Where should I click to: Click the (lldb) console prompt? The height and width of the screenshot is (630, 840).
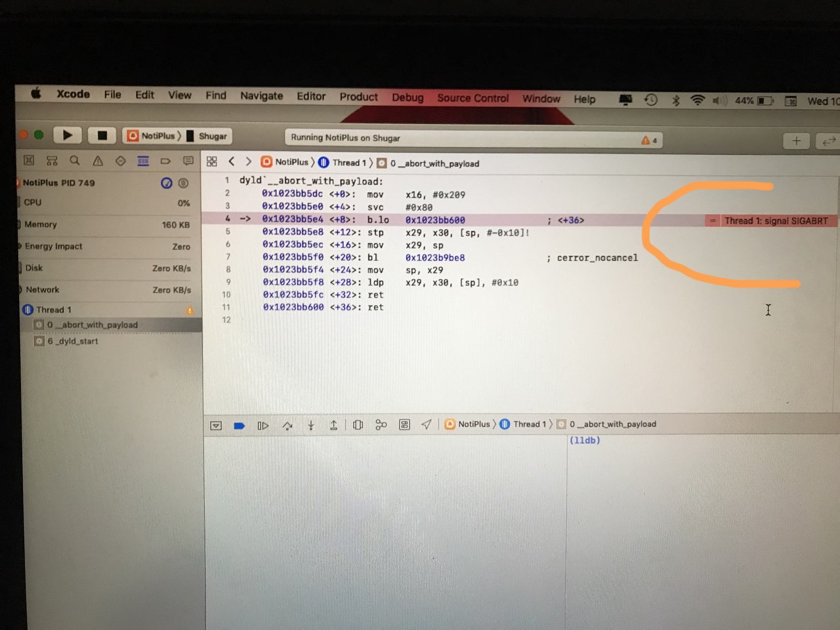point(585,440)
